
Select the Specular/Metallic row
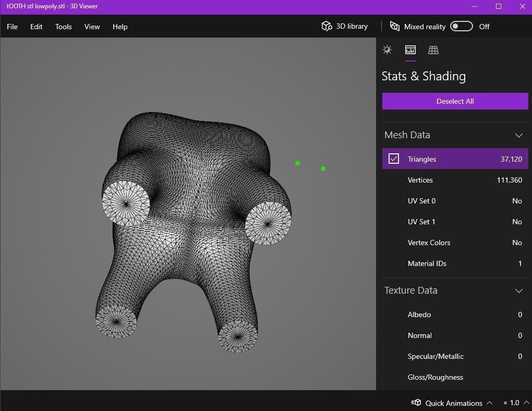click(455, 356)
